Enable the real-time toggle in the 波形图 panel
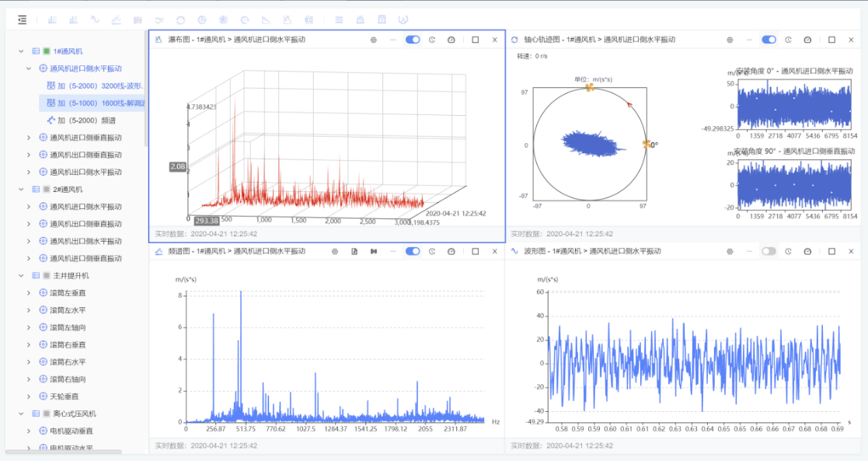868x461 pixels. coord(769,251)
